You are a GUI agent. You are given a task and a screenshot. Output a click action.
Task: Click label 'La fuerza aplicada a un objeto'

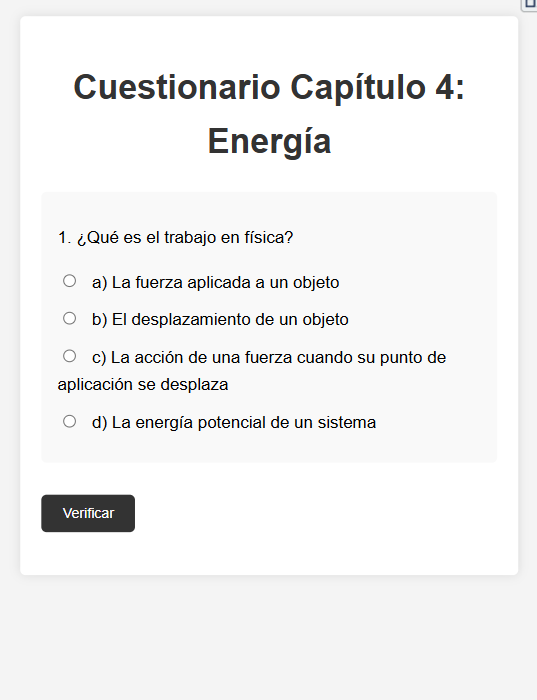coord(225,283)
